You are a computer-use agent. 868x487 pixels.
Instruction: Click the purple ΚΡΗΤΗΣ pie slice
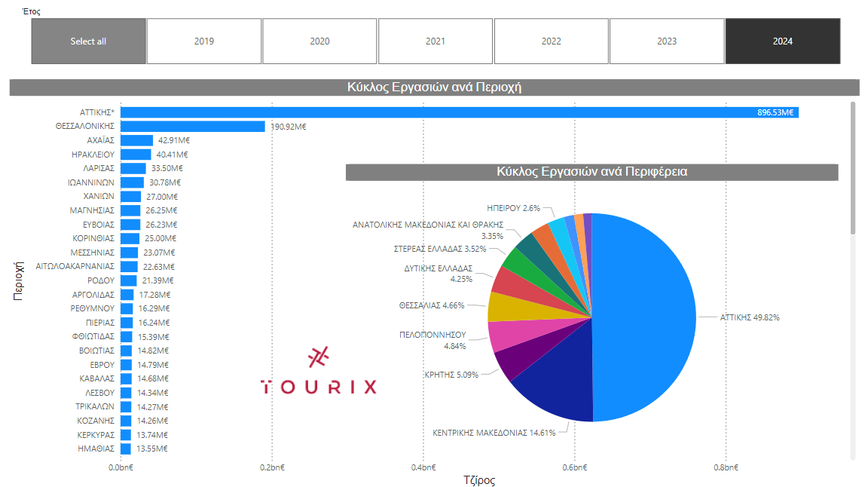(x=511, y=362)
